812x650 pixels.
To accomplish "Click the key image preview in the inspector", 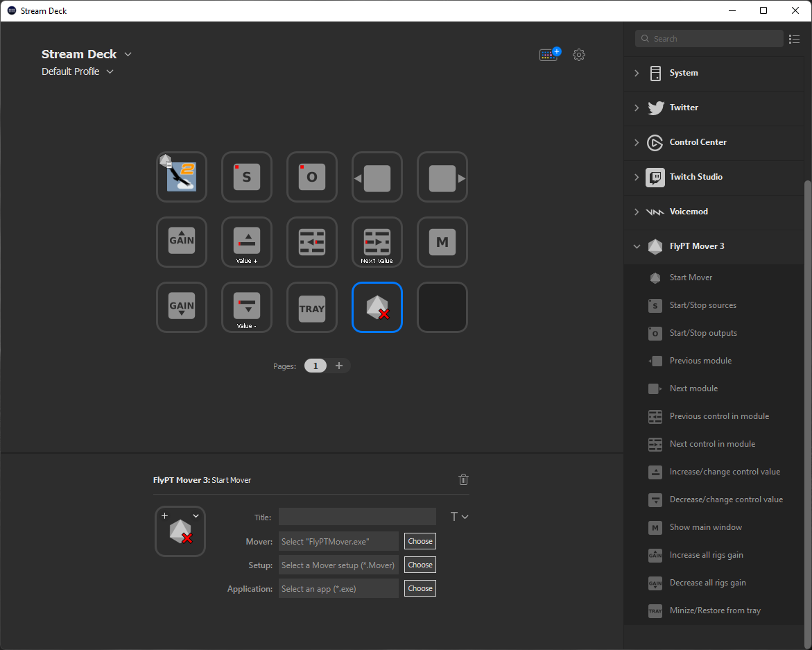I will (x=181, y=531).
